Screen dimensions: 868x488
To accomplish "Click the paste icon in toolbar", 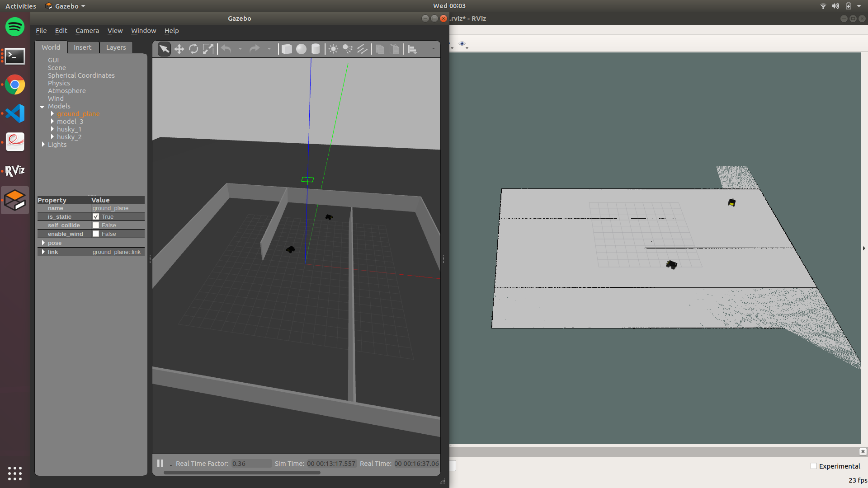I will 395,49.
